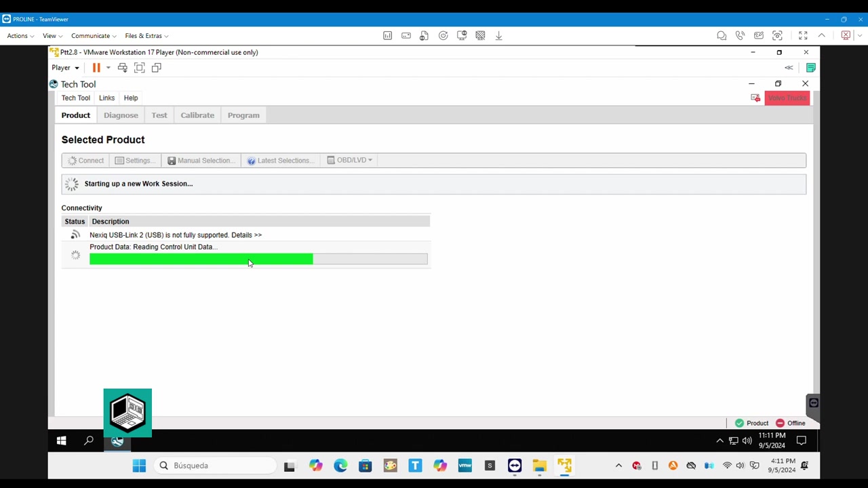868x488 pixels.
Task: Open TeamViewer Files & Extras menu
Action: [146, 36]
